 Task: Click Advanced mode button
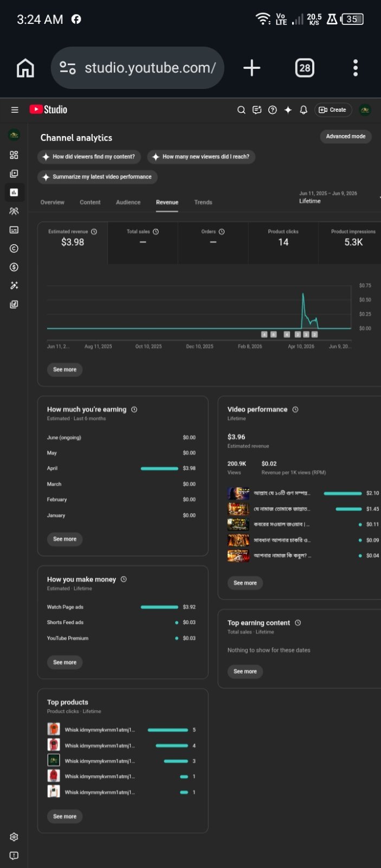[x=346, y=136]
